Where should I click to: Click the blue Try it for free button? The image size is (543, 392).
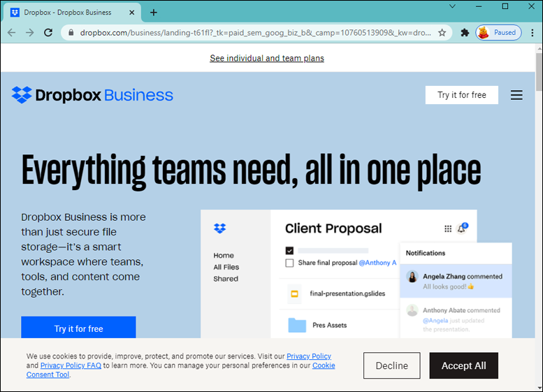pyautogui.click(x=78, y=327)
